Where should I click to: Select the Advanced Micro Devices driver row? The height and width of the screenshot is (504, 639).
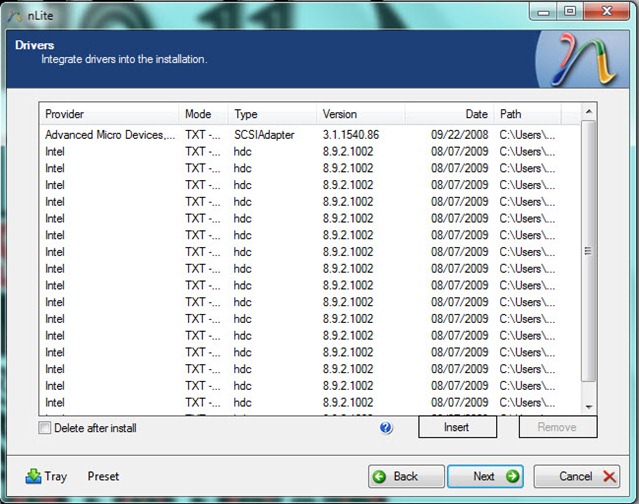point(110,134)
